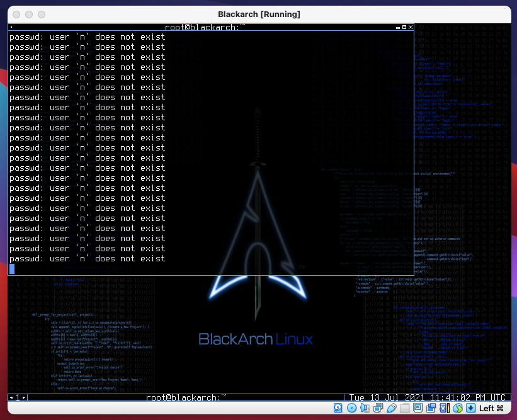The height and width of the screenshot is (420, 517).
Task: Open the network adapter status icon
Action: [378, 408]
